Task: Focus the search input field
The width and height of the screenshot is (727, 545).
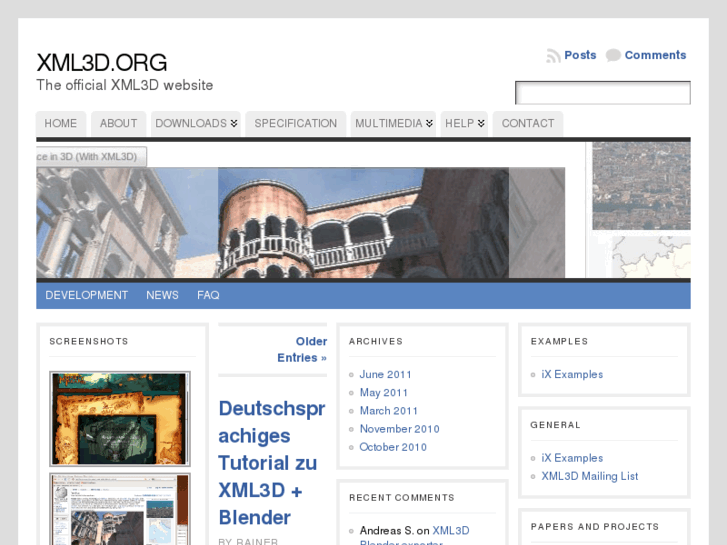Action: coord(603,93)
